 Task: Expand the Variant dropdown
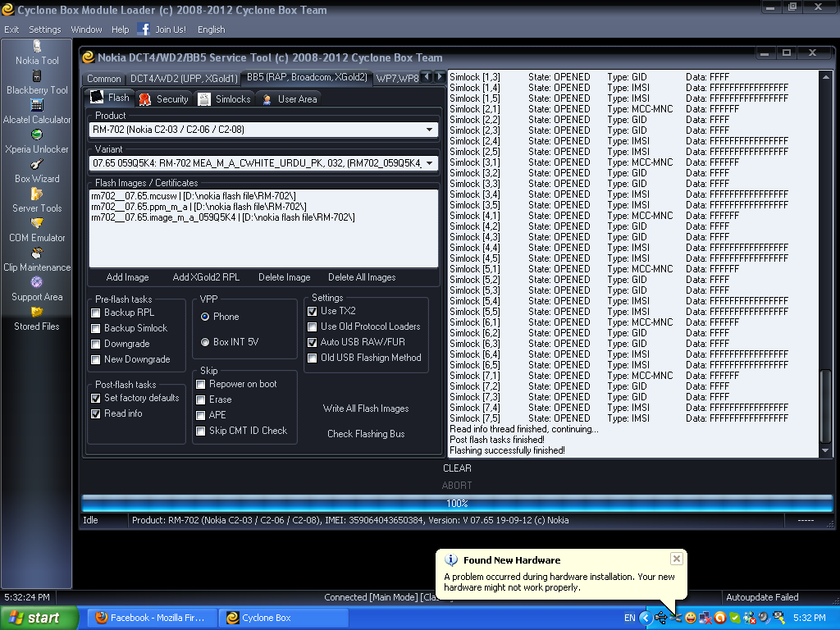click(x=429, y=163)
